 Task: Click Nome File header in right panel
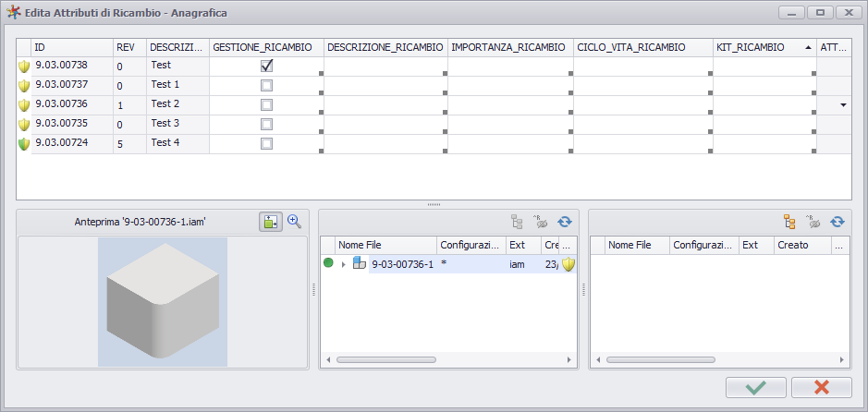636,245
